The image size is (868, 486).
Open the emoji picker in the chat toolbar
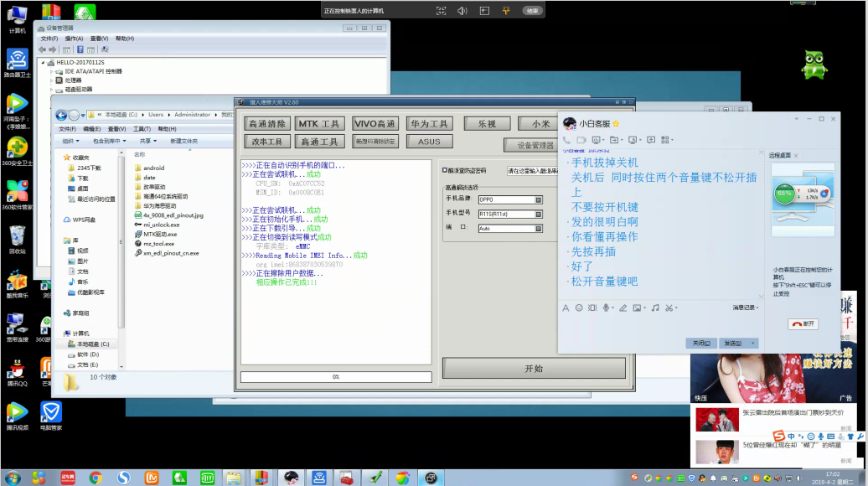[579, 308]
